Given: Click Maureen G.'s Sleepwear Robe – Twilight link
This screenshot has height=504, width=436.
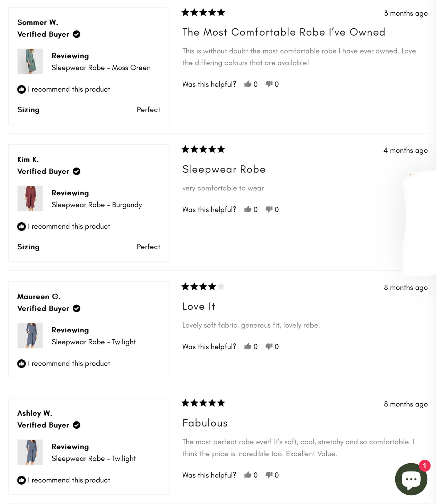Looking at the screenshot, I should point(94,342).
